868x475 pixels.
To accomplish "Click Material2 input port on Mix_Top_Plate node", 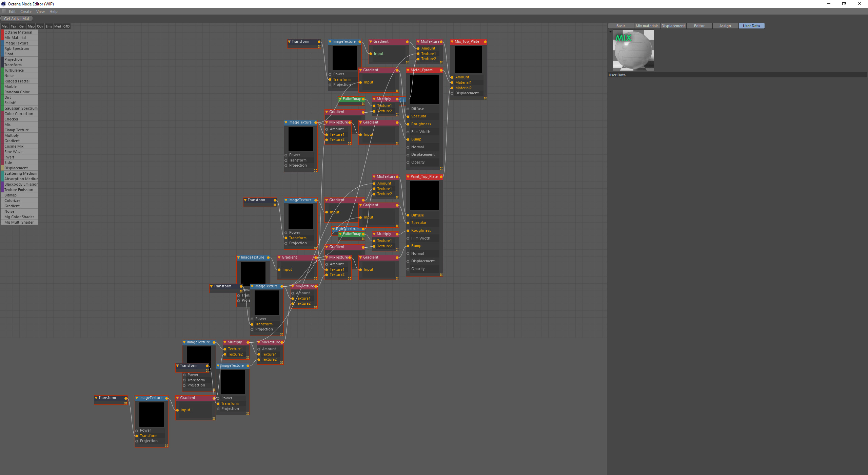I will tap(452, 88).
